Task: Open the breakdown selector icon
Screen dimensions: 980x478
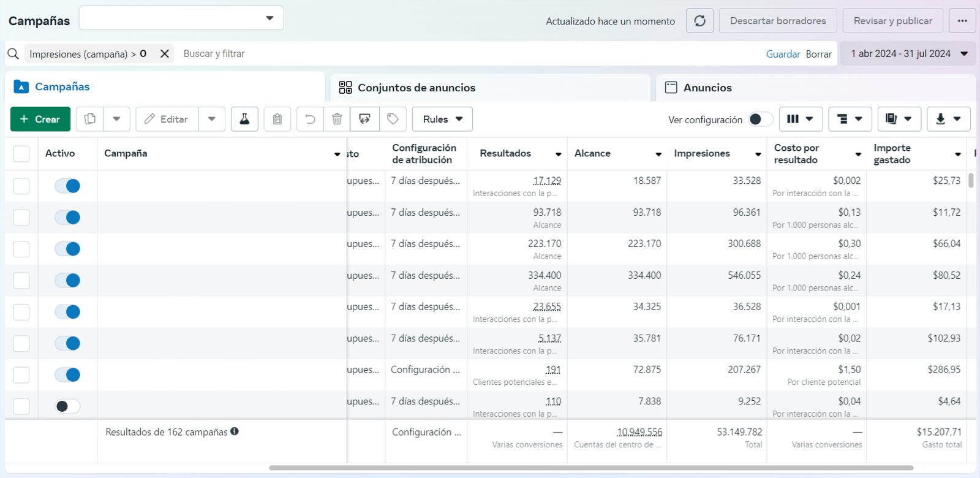Action: [850, 119]
